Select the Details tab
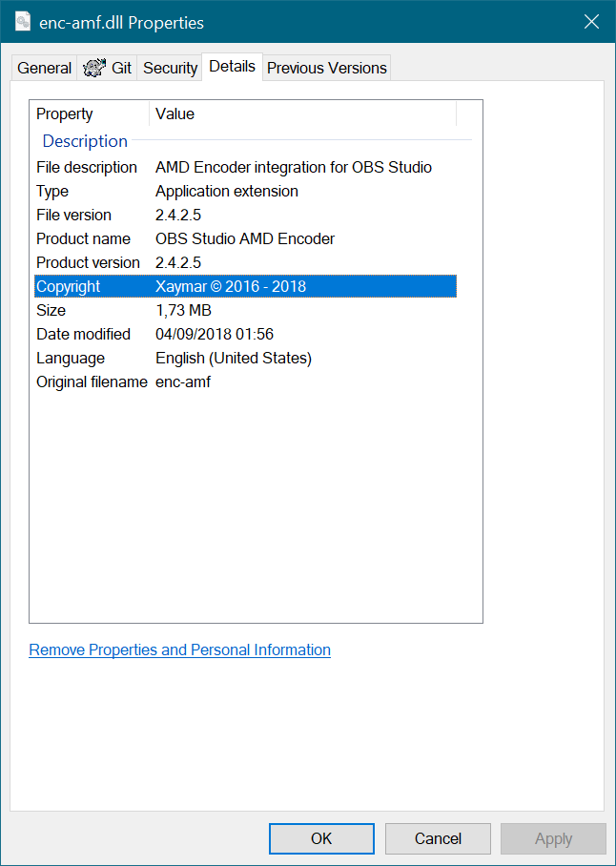 pos(232,67)
